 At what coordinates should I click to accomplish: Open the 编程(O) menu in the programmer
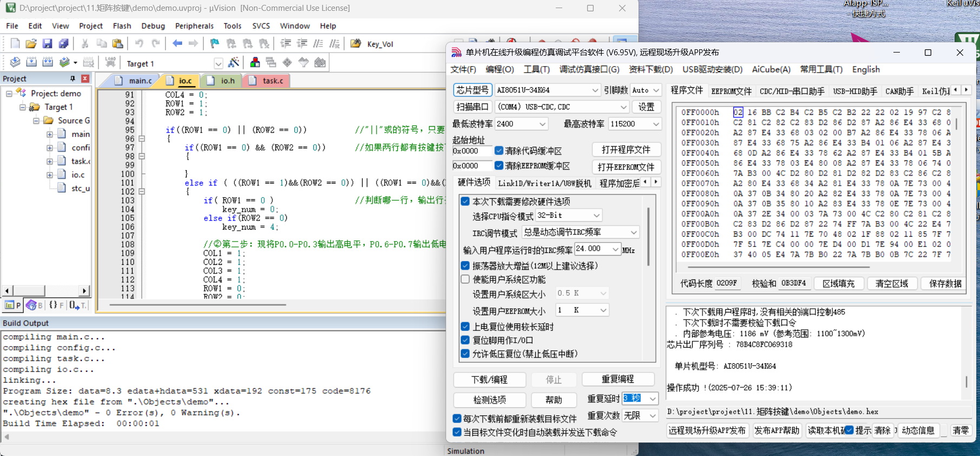pyautogui.click(x=499, y=69)
